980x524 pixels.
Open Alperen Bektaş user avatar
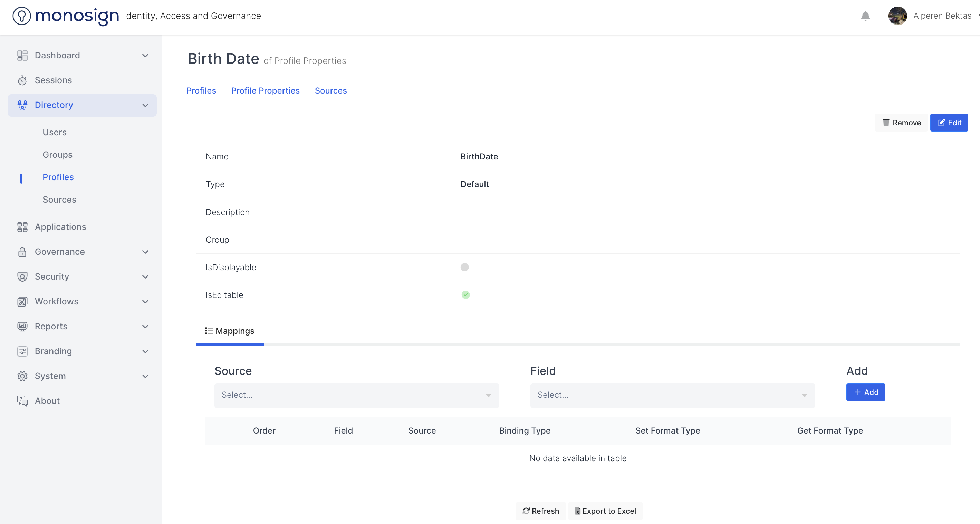pos(897,16)
